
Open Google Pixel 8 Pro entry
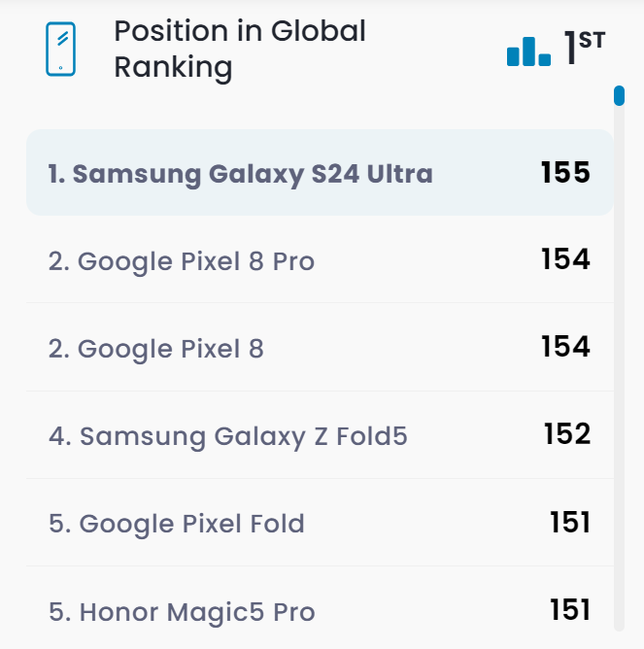coord(182,261)
